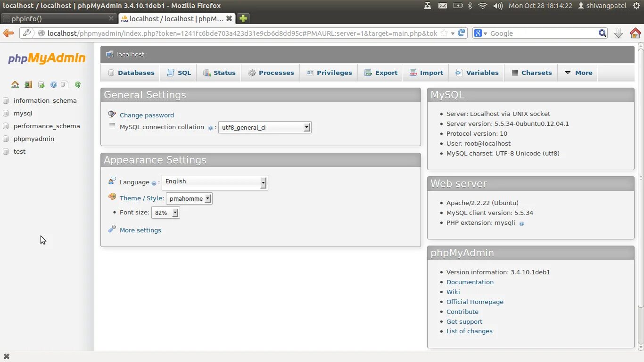This screenshot has width=644, height=362.
Task: Select the information_schema database
Action: pyautogui.click(x=45, y=100)
